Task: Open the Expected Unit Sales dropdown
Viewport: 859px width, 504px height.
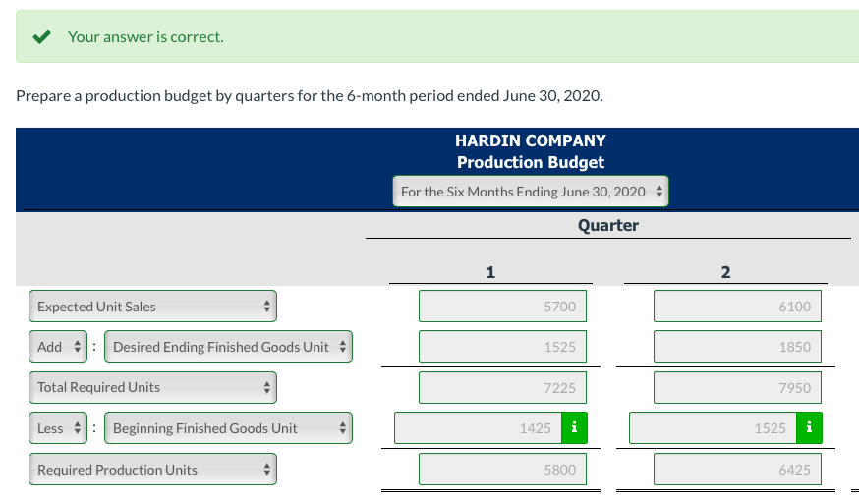Action: 153,307
